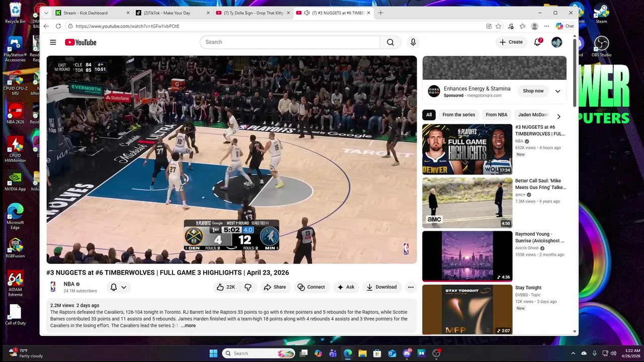644x362 pixels.
Task: Expand description with ...more
Action: pyautogui.click(x=188, y=326)
